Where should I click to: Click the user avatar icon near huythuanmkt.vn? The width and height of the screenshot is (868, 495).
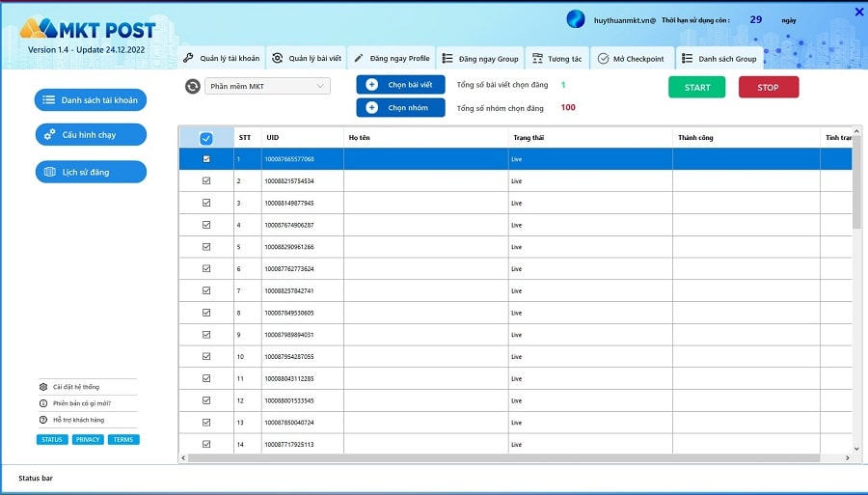click(576, 19)
